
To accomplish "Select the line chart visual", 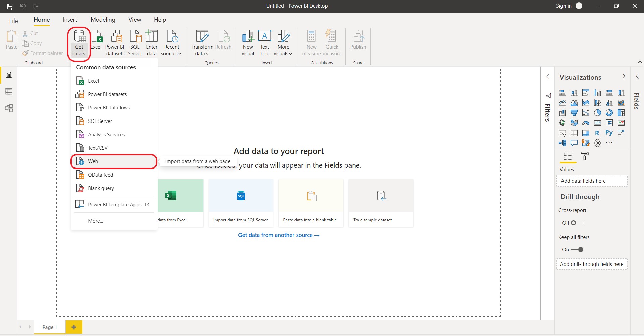I will pos(562,103).
